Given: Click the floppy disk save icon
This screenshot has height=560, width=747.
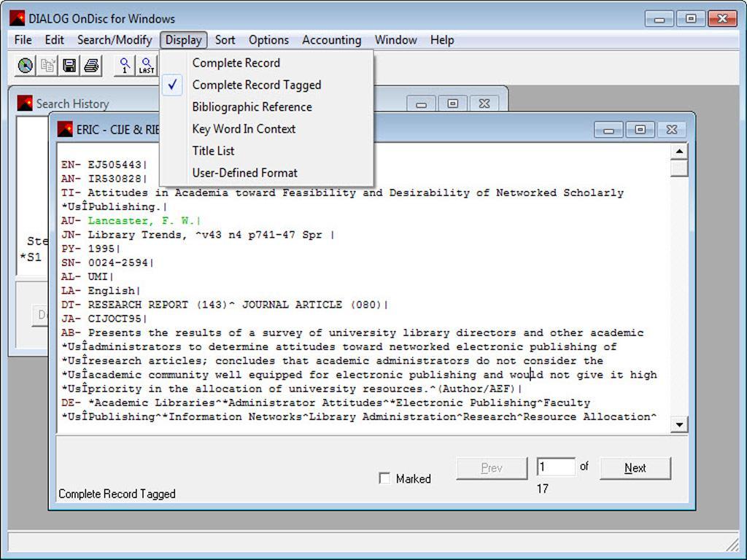Looking at the screenshot, I should 69,65.
